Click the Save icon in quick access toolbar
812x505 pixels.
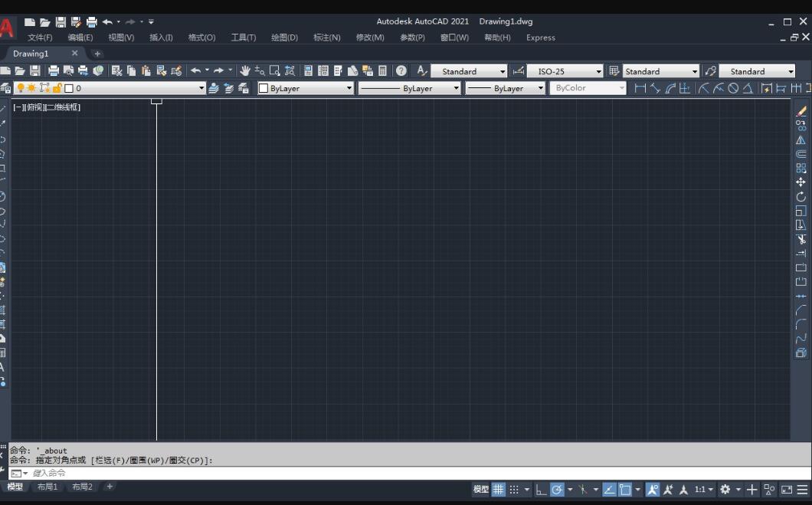[61, 21]
